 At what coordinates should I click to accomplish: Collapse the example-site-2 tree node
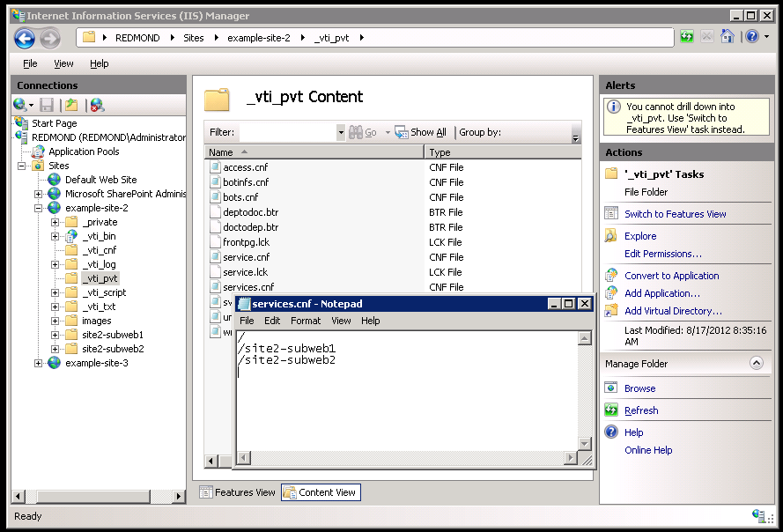pyautogui.click(x=39, y=208)
